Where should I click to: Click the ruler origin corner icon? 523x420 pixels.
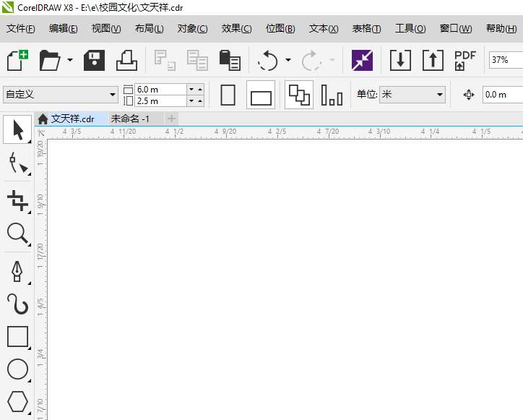click(41, 132)
